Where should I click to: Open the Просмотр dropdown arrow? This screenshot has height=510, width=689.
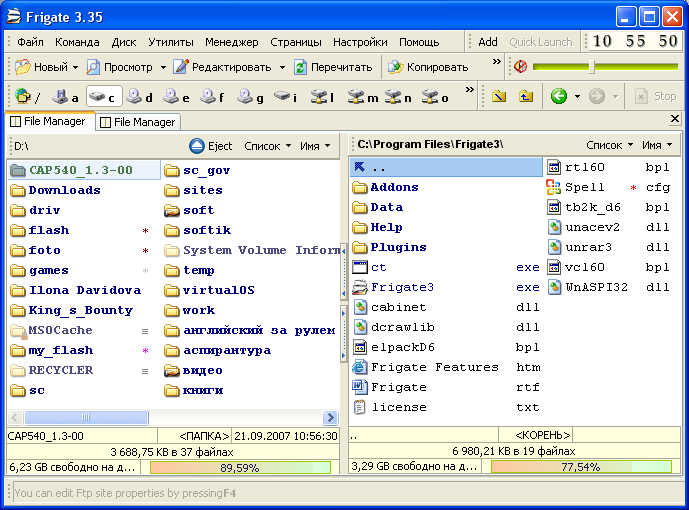pos(163,67)
